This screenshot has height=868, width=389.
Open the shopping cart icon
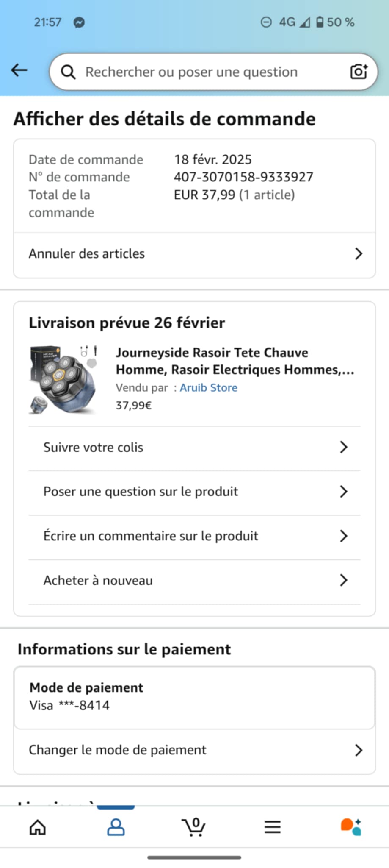point(194,827)
